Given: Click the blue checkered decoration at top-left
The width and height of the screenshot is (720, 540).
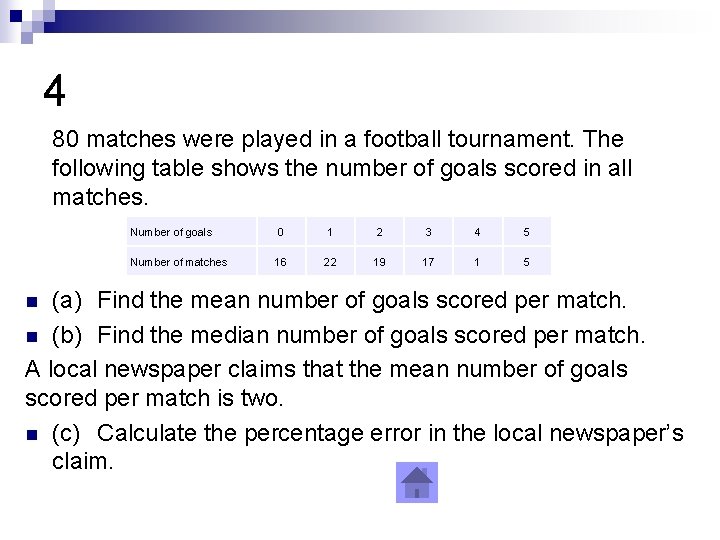Looking at the screenshot, I should tap(28, 22).
